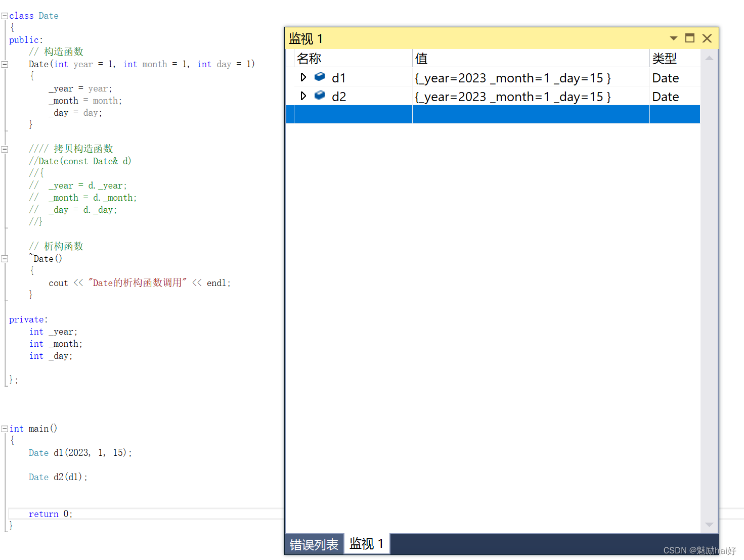This screenshot has height=560, width=744.
Task: Click the '_month = month;' assignment line
Action: (85, 101)
